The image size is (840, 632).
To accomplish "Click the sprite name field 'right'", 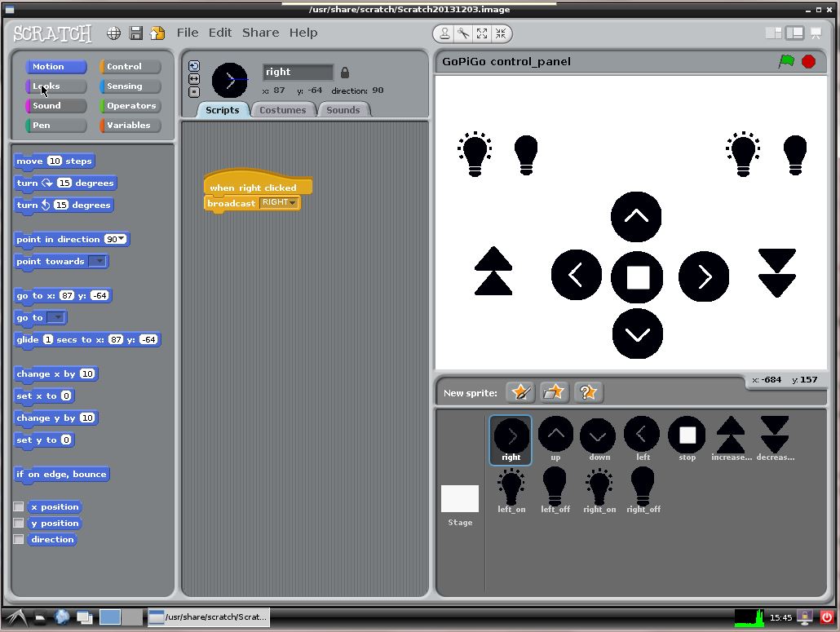I will click(298, 72).
